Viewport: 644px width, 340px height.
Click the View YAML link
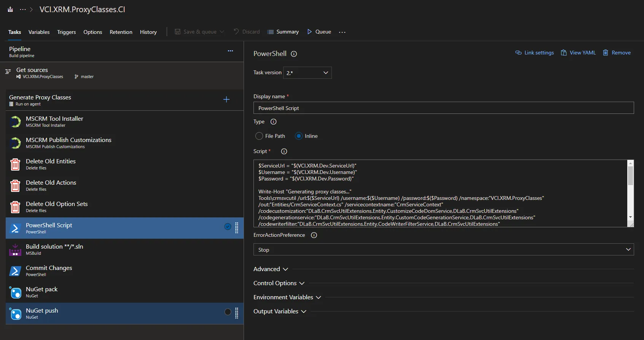point(579,53)
